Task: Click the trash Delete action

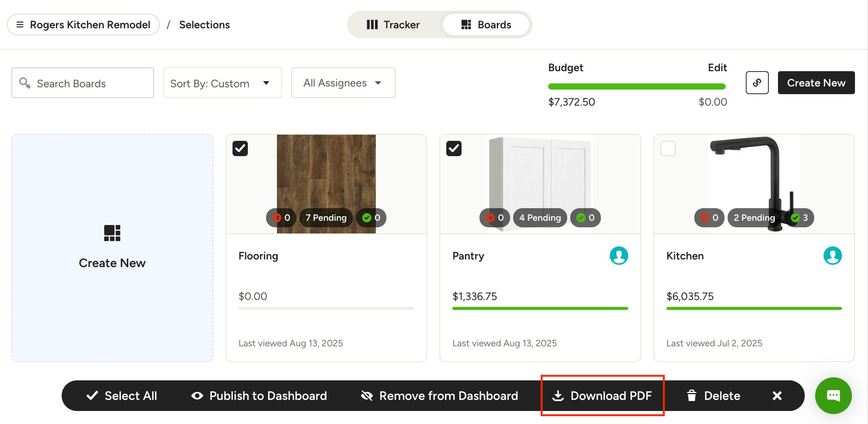Action: [713, 396]
